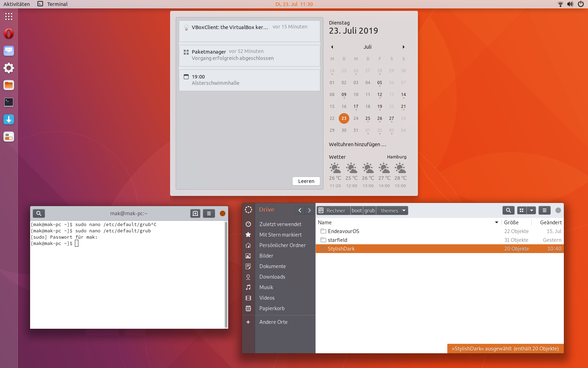Open Papierkorb in the sidebar
588x368 pixels.
(x=272, y=308)
